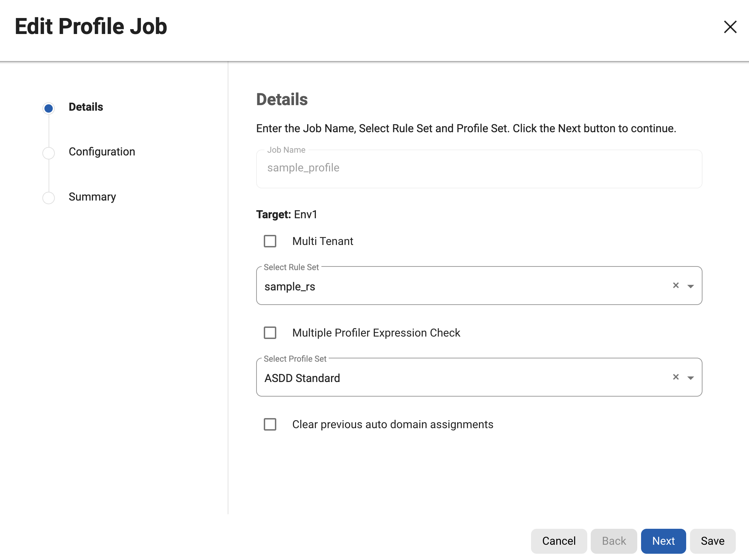749x560 pixels.
Task: Enable Multiple Profiler Expression Check
Action: coord(270,333)
